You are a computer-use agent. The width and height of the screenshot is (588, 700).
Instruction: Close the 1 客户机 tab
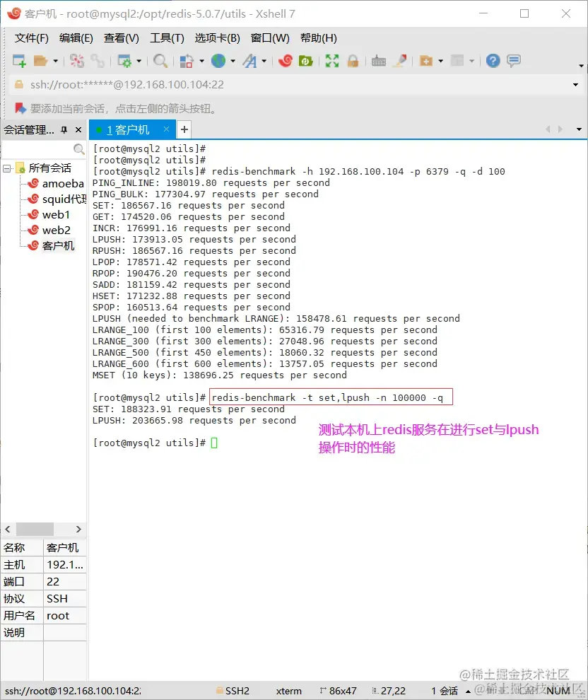(166, 129)
